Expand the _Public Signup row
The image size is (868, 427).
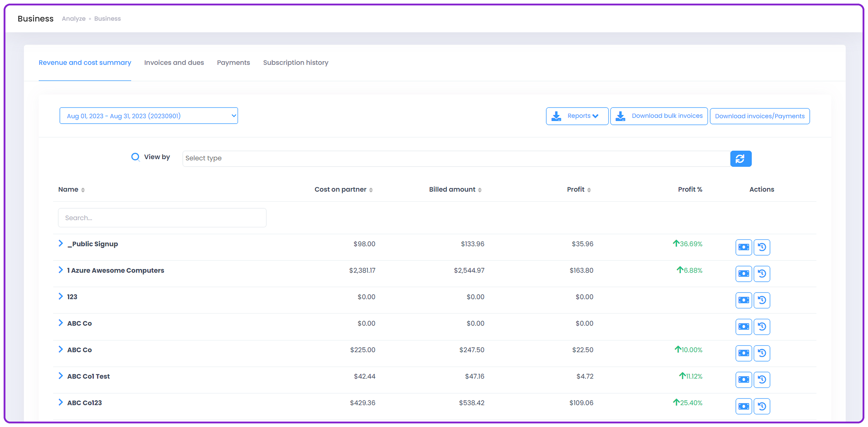tap(61, 243)
